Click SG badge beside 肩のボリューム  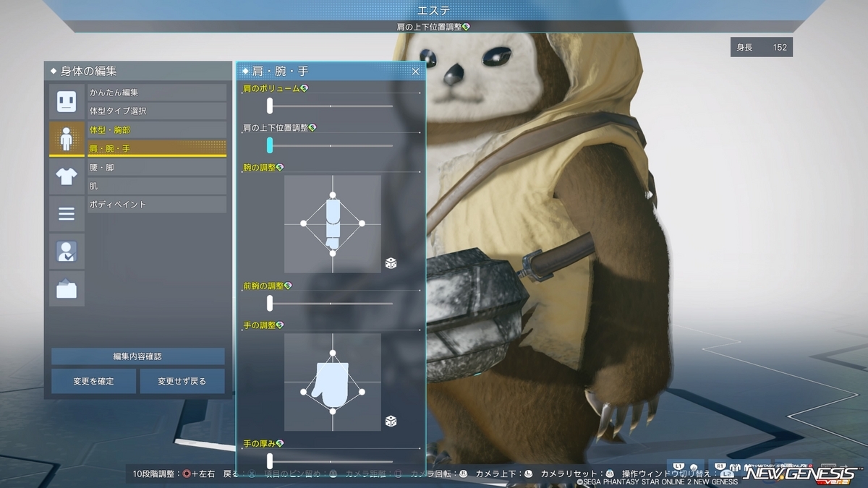tap(305, 88)
